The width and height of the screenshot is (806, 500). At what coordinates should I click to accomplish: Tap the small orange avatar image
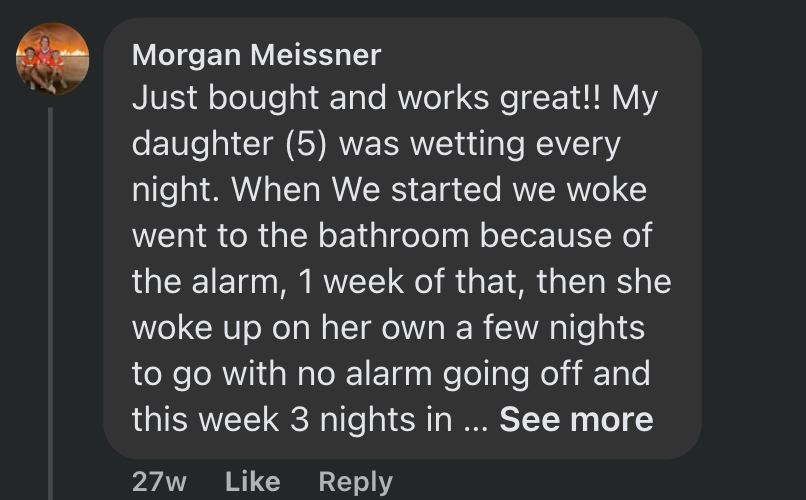pos(53,59)
